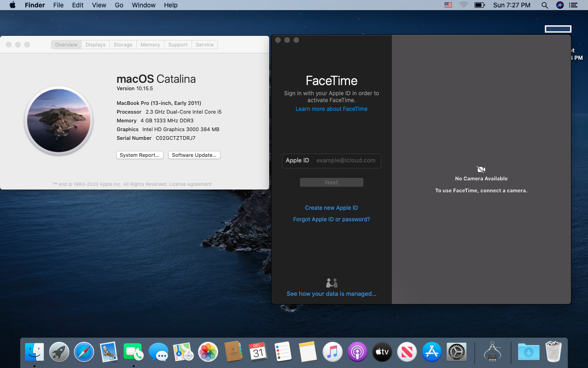Open Notification Center from menu bar
Image resolution: width=588 pixels, height=368 pixels.
pyautogui.click(x=573, y=5)
